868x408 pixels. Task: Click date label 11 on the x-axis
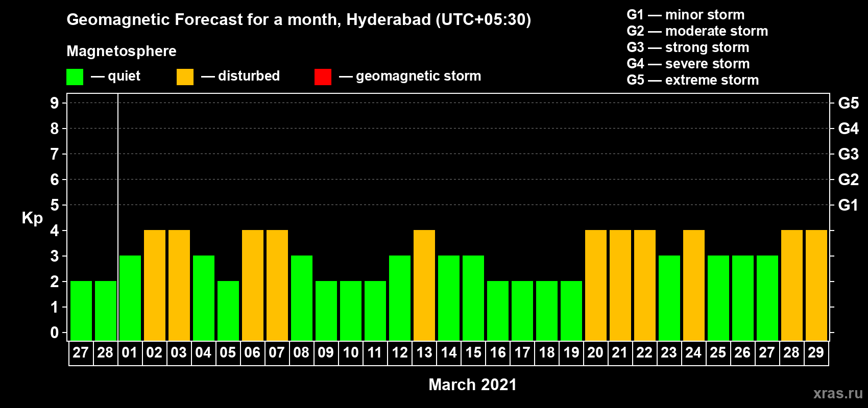375,352
